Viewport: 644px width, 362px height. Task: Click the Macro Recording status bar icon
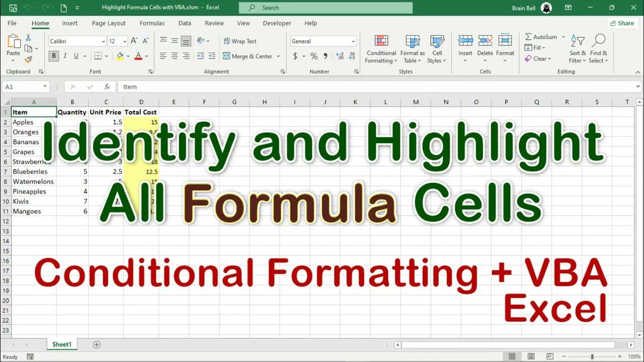point(30,357)
